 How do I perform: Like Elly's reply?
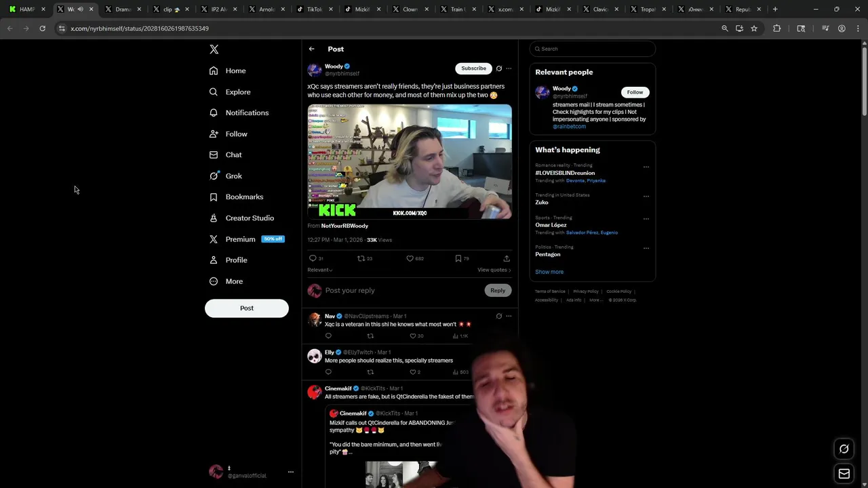(x=414, y=372)
